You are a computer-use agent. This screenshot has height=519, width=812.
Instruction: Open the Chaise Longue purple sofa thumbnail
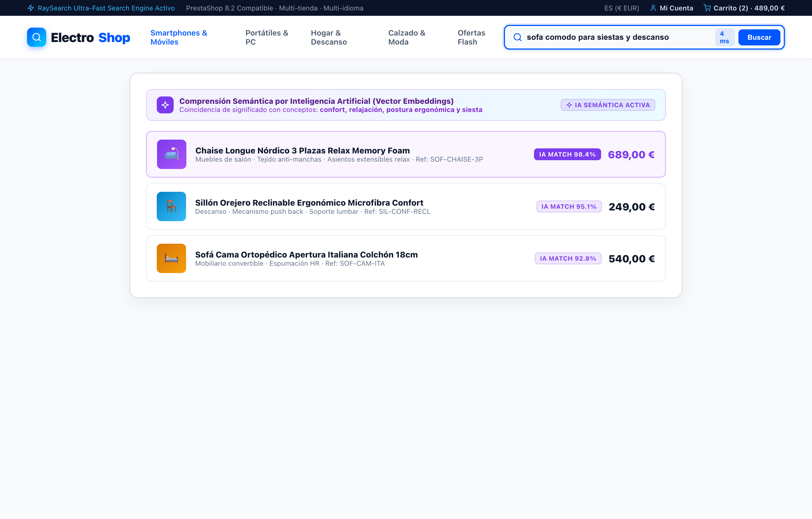[172, 154]
